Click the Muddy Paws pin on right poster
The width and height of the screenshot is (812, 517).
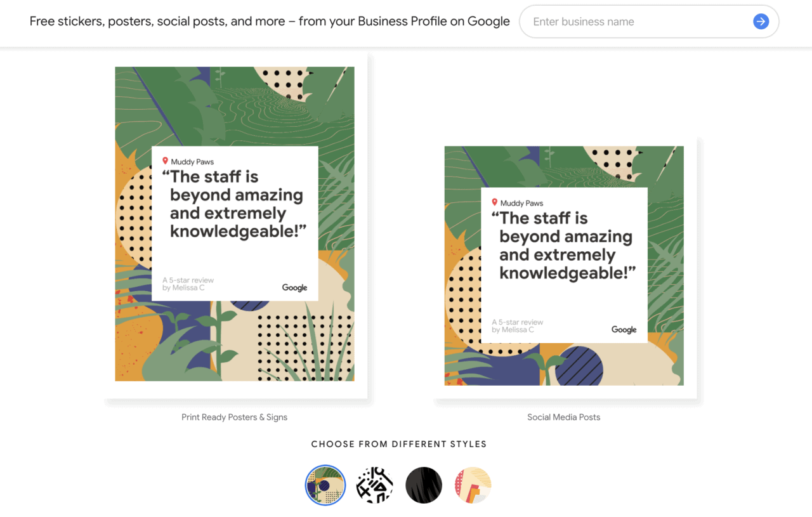click(x=495, y=202)
